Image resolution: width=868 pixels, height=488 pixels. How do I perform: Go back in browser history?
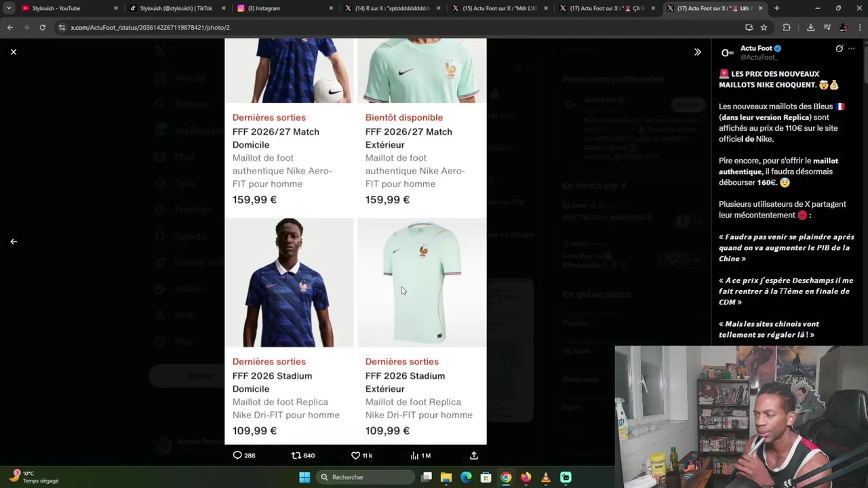tap(9, 27)
